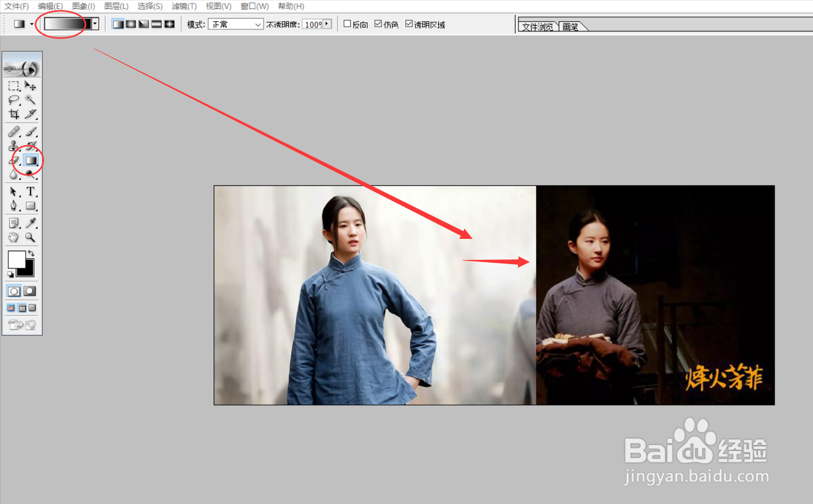Select the Lasso tool
The width and height of the screenshot is (813, 504).
[x=14, y=100]
